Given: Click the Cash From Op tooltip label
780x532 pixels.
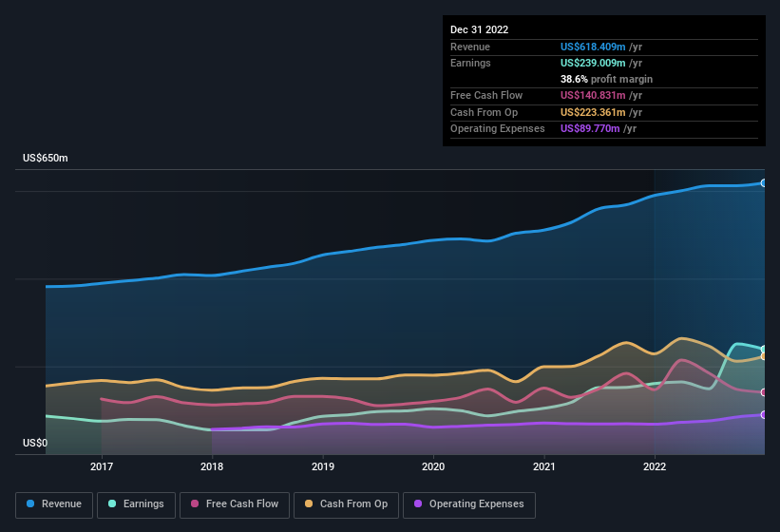Looking at the screenshot, I should (484, 112).
